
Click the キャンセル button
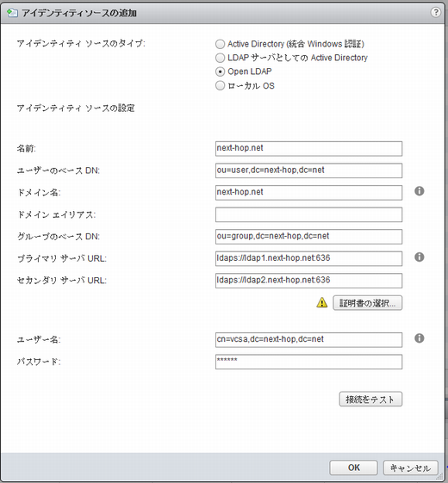(410, 468)
